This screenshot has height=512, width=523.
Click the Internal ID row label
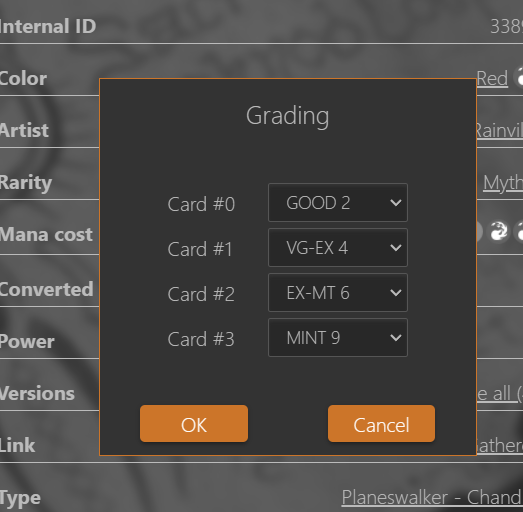(48, 26)
